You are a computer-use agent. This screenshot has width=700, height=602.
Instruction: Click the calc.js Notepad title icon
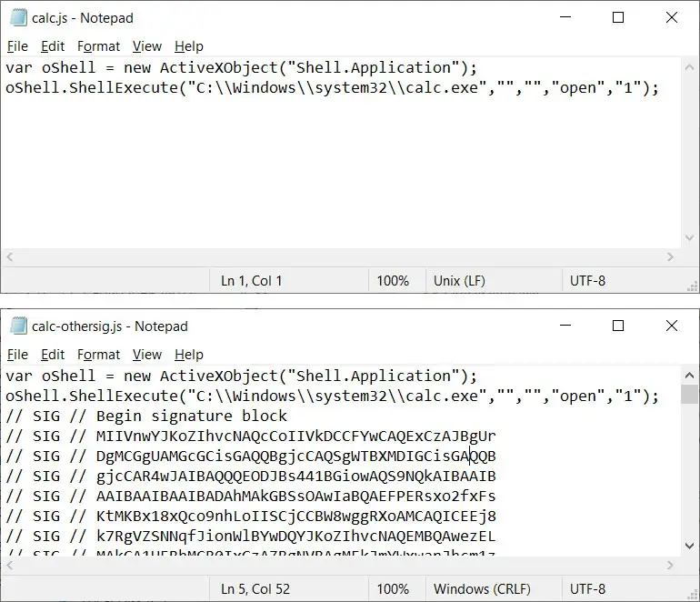pyautogui.click(x=18, y=18)
